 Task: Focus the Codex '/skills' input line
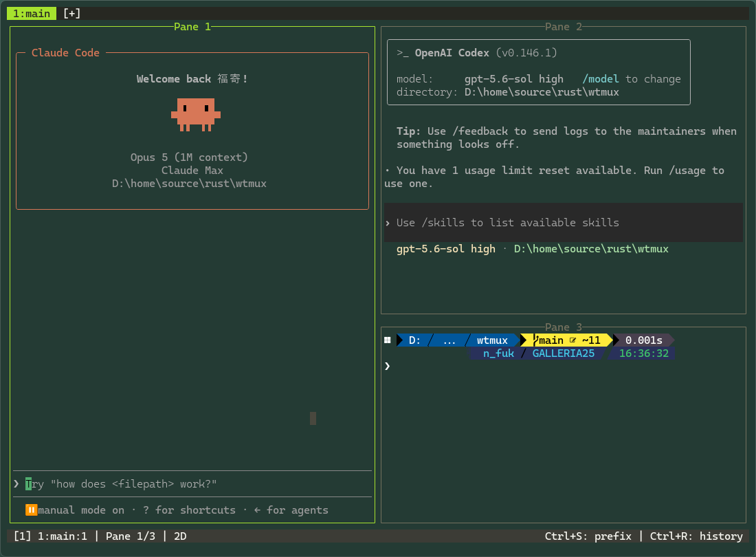563,222
